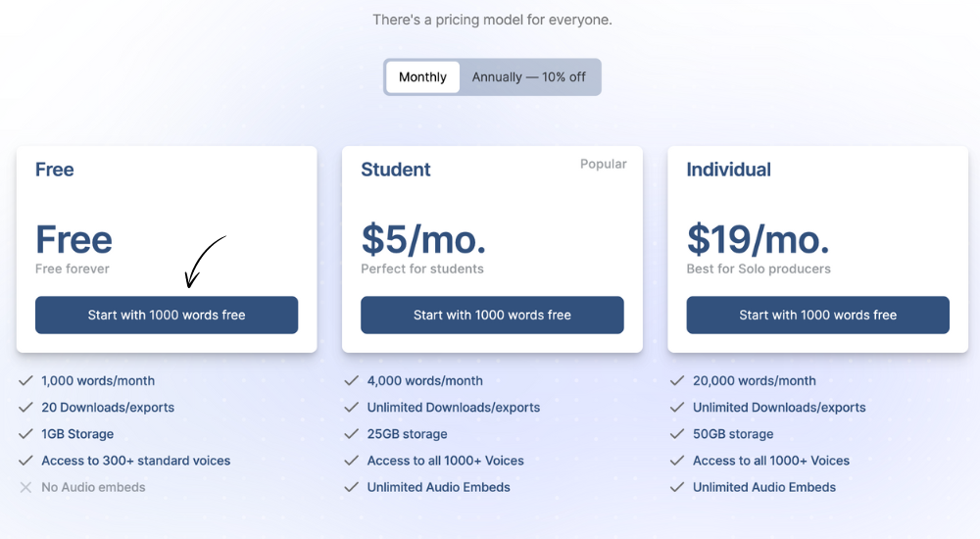
Task: Switch billing to Monthly
Action: click(422, 76)
